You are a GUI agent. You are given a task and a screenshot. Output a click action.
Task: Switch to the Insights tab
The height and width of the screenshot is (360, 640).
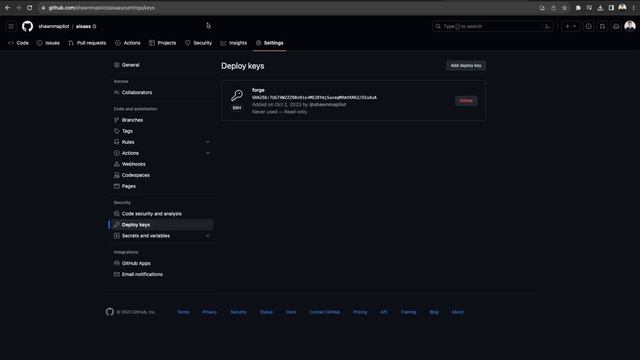234,43
